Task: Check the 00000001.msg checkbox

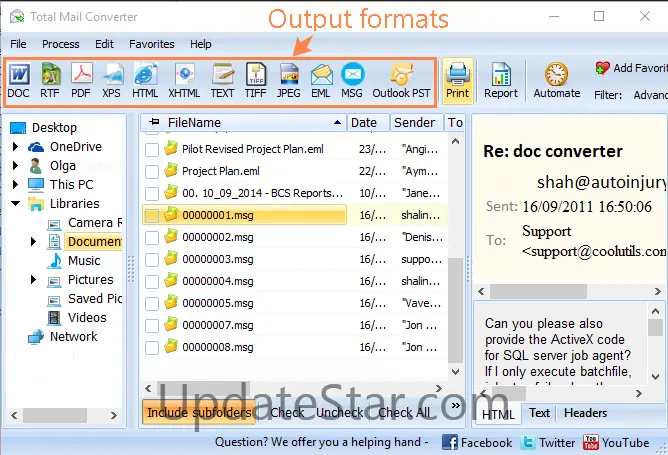Action: pos(152,216)
